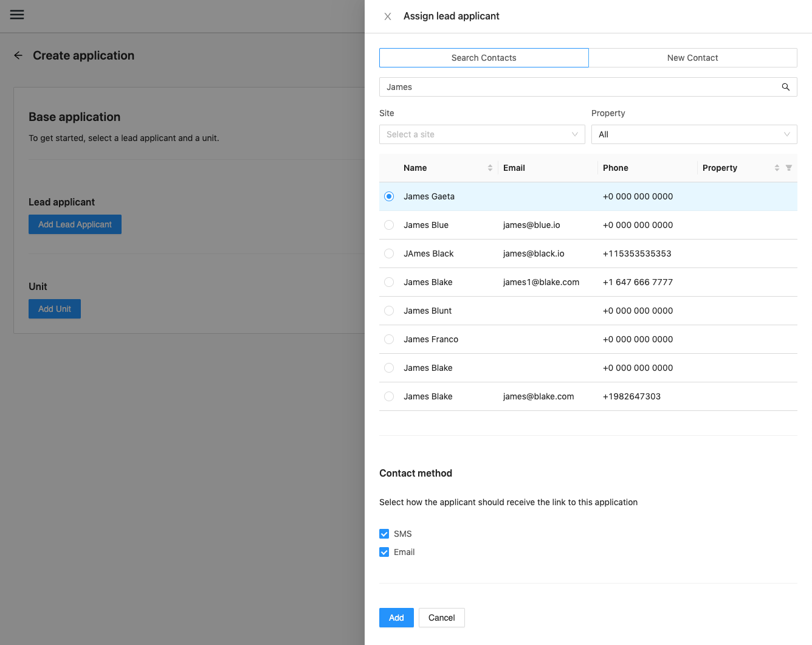Screen dimensions: 812x645
Task: Select the James Blunt radio button
Action: click(389, 311)
